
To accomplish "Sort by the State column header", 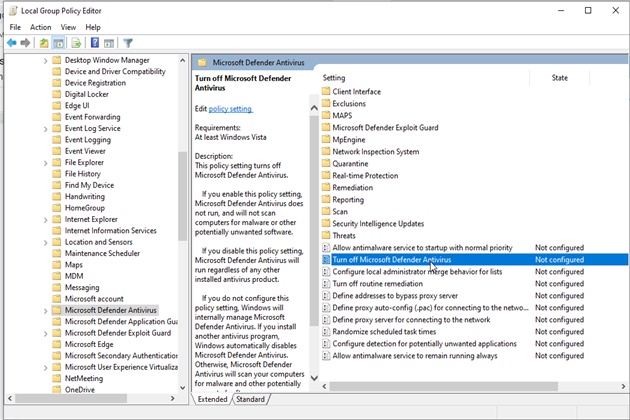I will 560,78.
